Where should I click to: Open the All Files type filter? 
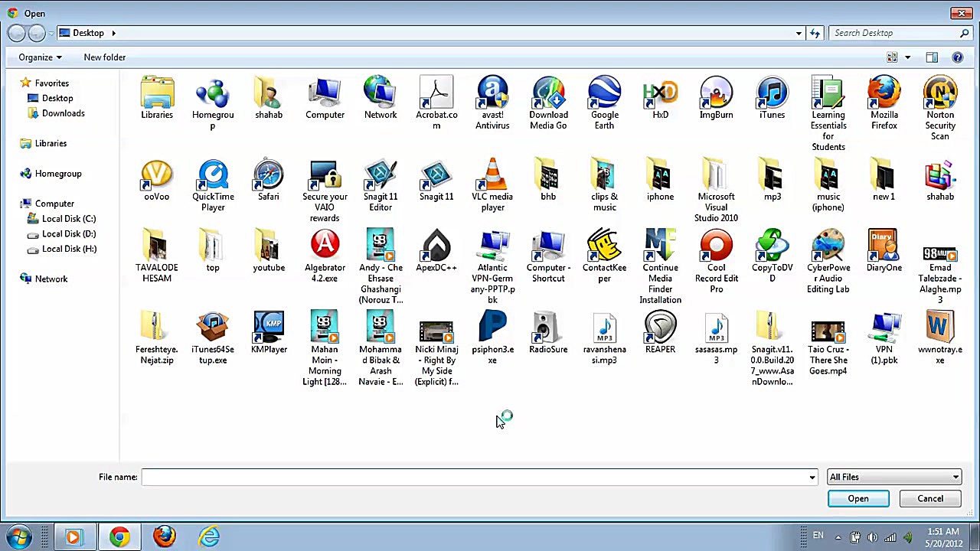pos(894,478)
